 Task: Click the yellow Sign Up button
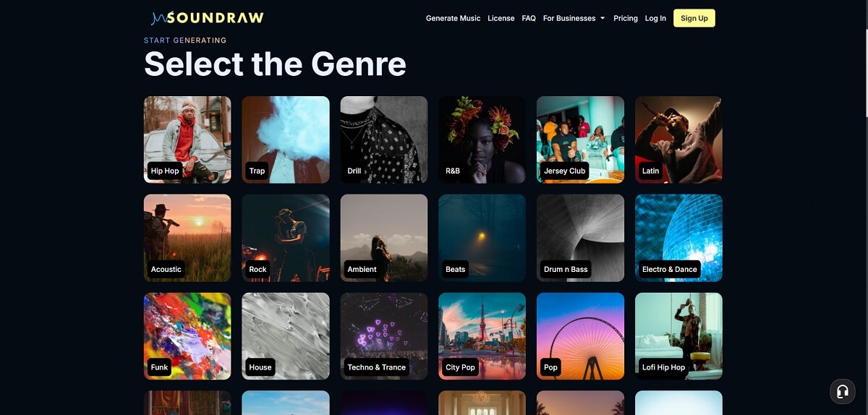pyautogui.click(x=694, y=18)
